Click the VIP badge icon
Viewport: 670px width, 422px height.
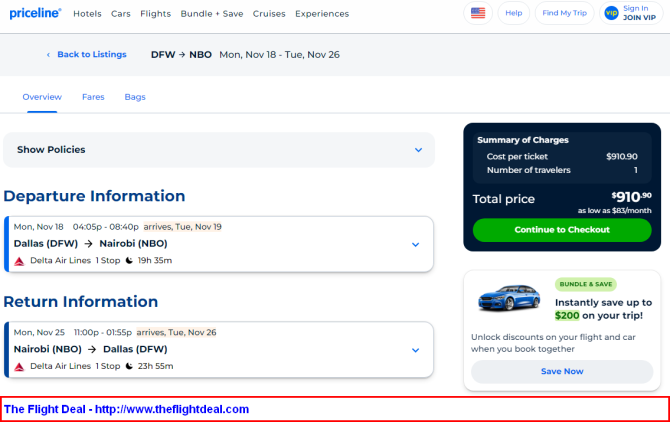[611, 13]
